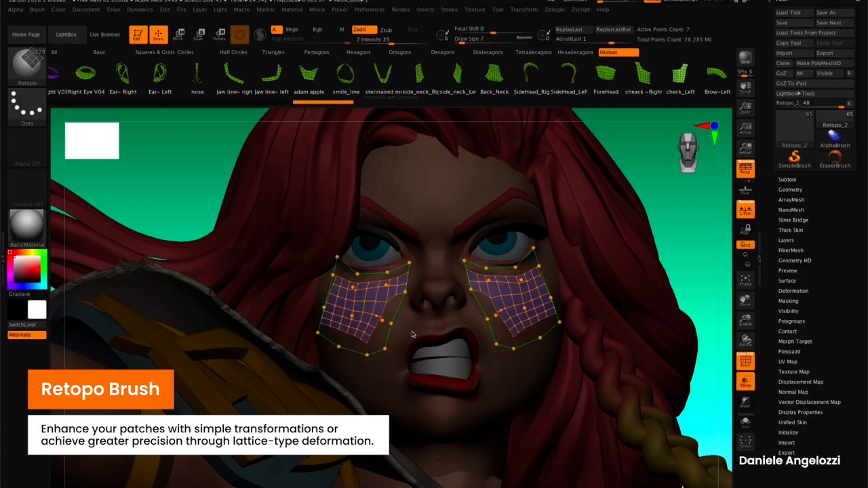Select the Rotate transform icon
The width and height of the screenshot is (868, 488).
(x=220, y=35)
